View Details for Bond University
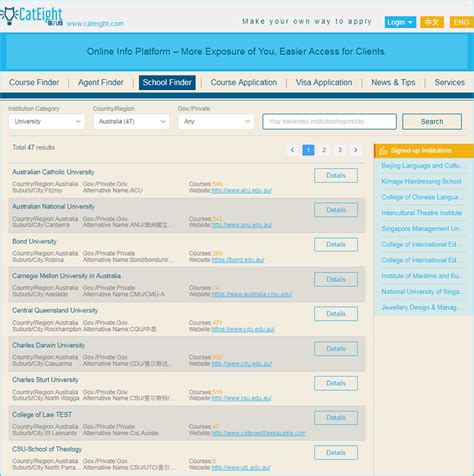The height and width of the screenshot is (476, 474). click(x=336, y=245)
